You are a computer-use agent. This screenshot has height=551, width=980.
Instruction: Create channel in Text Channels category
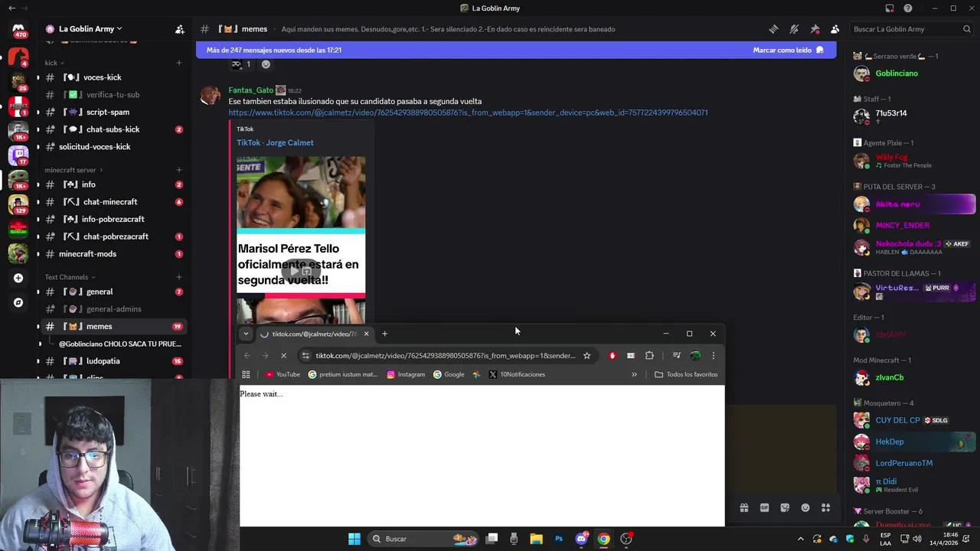pos(178,277)
